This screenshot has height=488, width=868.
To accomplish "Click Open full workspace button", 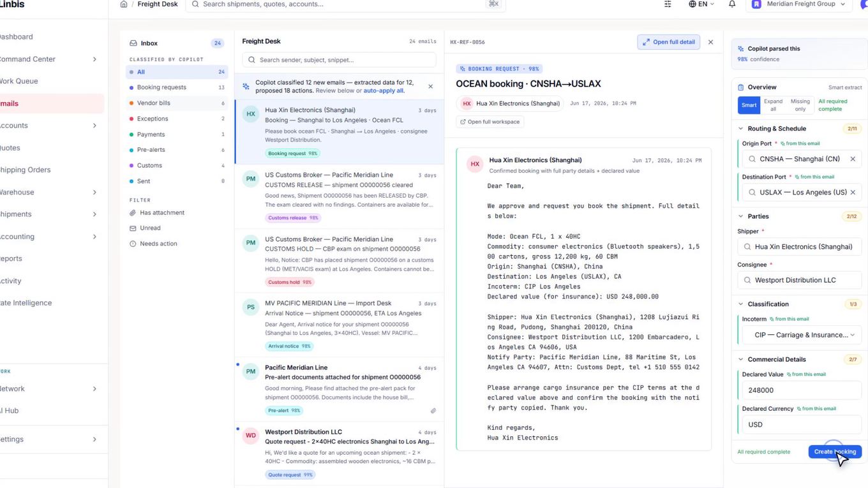I will (x=490, y=122).
